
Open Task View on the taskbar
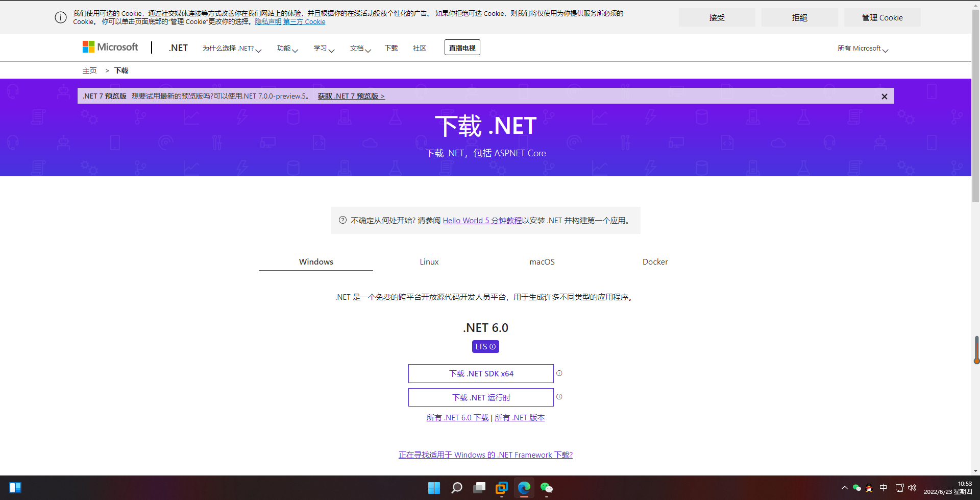(479, 488)
